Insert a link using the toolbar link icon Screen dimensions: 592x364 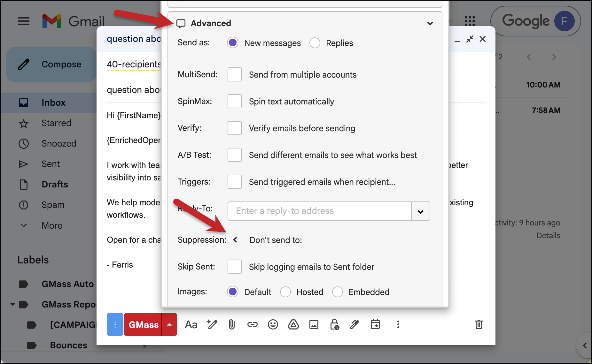[252, 325]
